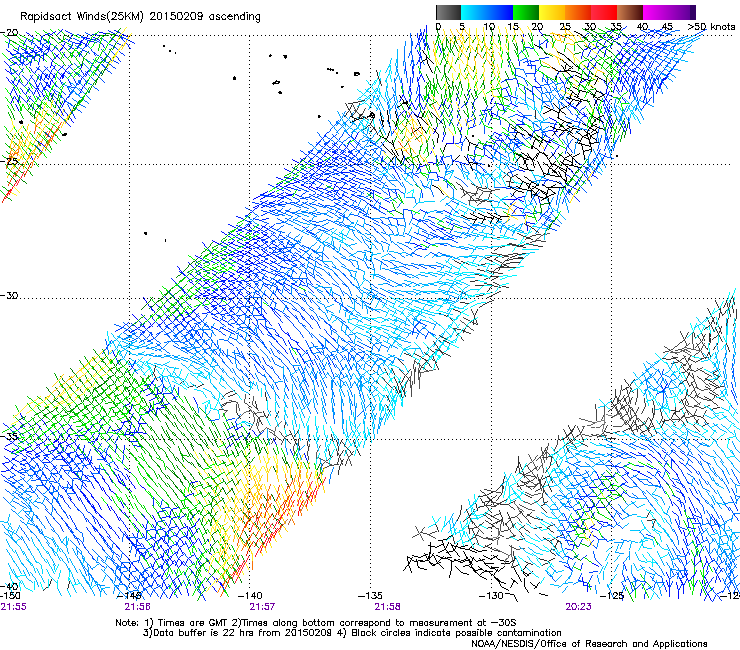Click the '21:58' pass time label

pyautogui.click(x=387, y=607)
